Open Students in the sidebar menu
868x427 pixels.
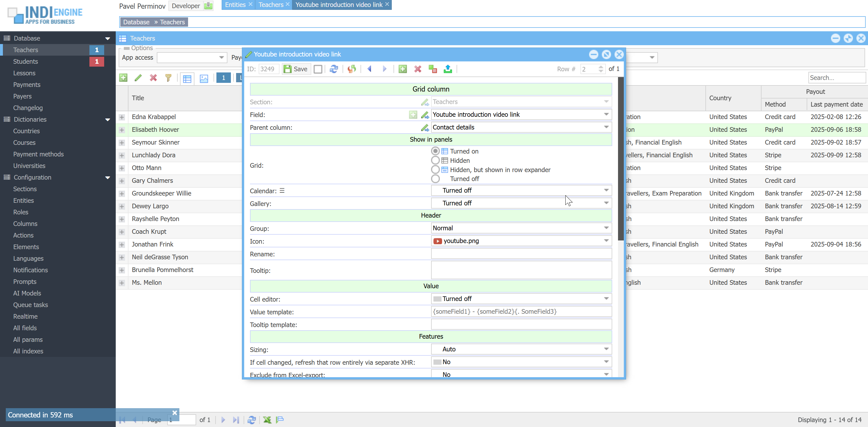point(26,61)
